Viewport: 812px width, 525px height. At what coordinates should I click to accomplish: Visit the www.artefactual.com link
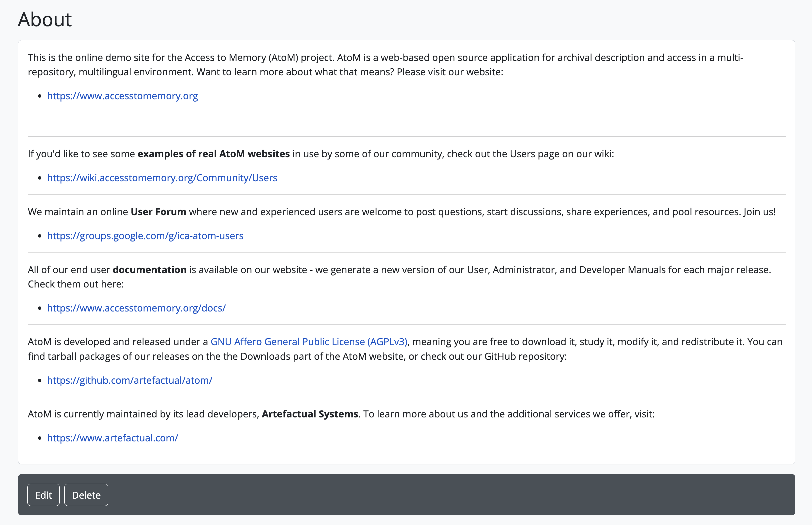click(112, 438)
